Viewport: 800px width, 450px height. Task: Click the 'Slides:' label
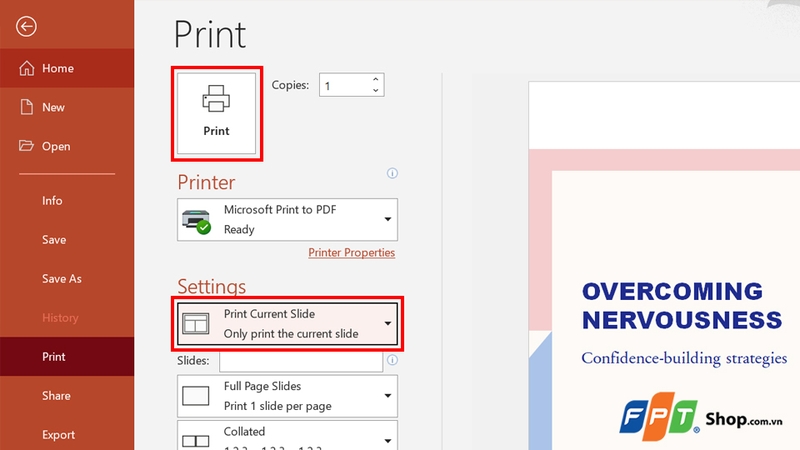coord(193,361)
